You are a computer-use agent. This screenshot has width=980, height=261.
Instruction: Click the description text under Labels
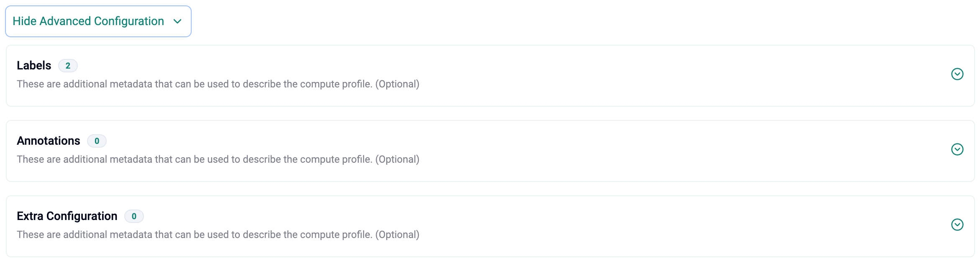coord(192,84)
